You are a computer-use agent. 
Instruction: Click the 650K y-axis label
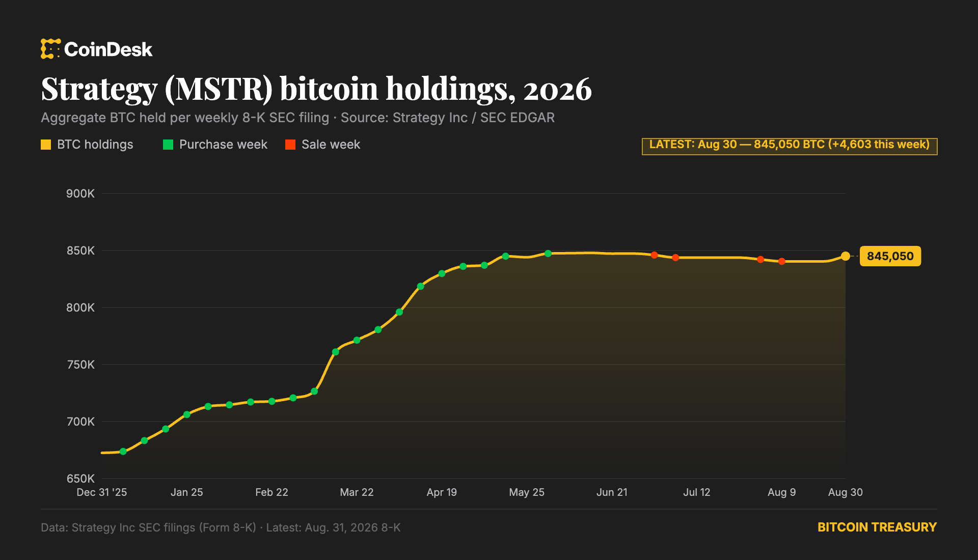click(x=80, y=479)
